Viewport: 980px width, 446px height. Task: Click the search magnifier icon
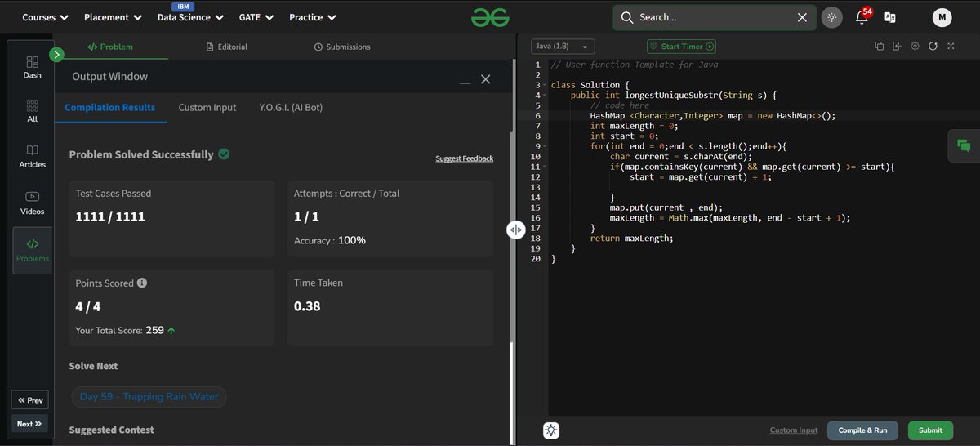pyautogui.click(x=627, y=17)
